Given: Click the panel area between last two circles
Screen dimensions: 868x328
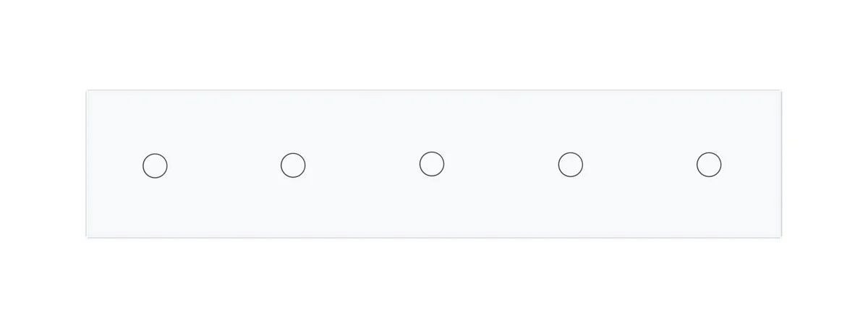Looking at the screenshot, I should [x=640, y=165].
